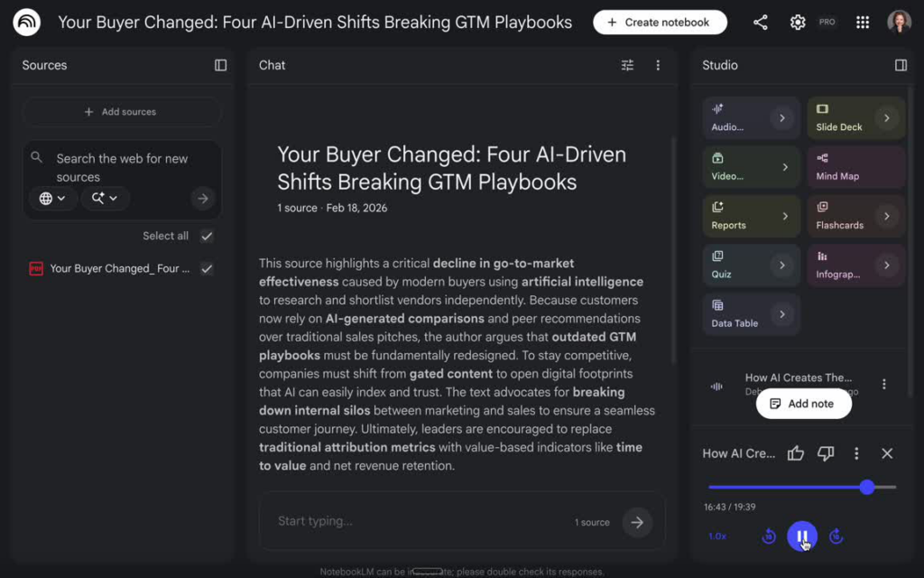Expand Audio Overview options chevron
The height and width of the screenshot is (578, 924).
[x=782, y=118]
